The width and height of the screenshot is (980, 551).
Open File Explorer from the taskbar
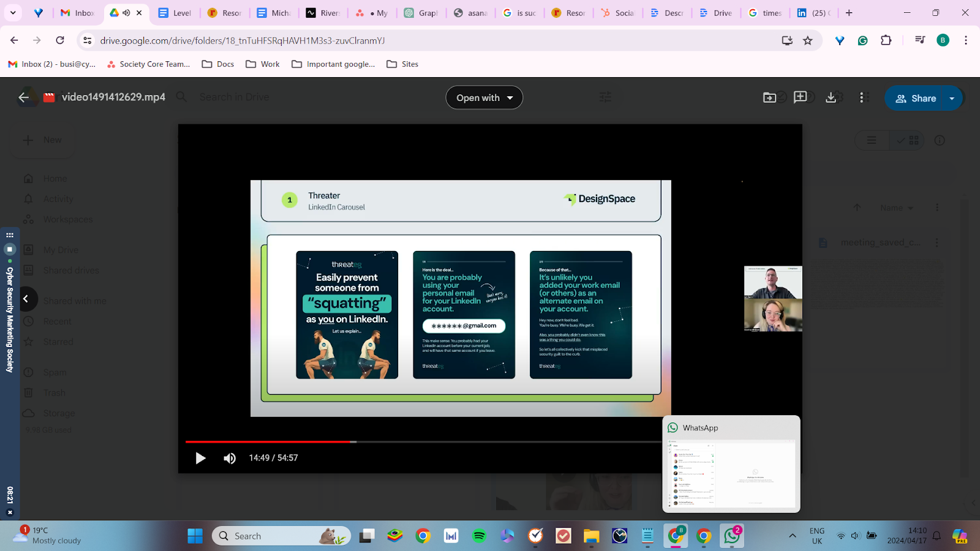(591, 536)
